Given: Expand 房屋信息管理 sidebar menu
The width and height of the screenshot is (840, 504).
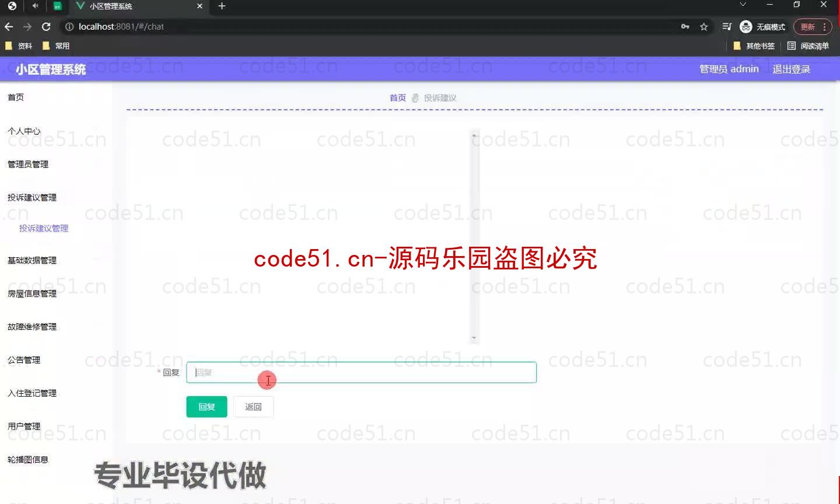Looking at the screenshot, I should click(32, 294).
